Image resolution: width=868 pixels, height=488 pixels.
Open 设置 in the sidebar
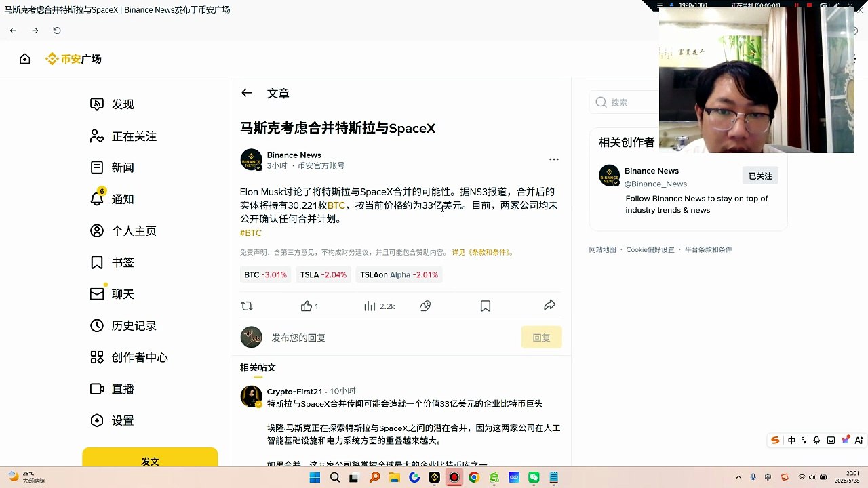tap(113, 420)
